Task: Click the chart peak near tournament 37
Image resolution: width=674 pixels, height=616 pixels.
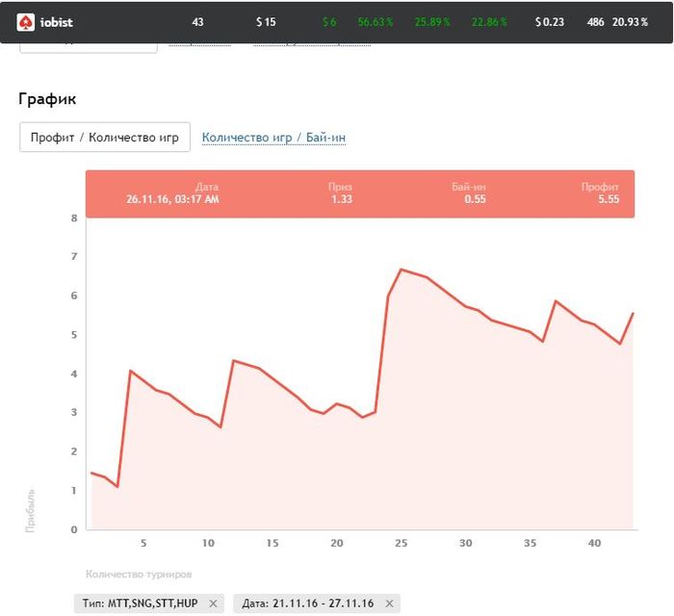Action: click(556, 301)
